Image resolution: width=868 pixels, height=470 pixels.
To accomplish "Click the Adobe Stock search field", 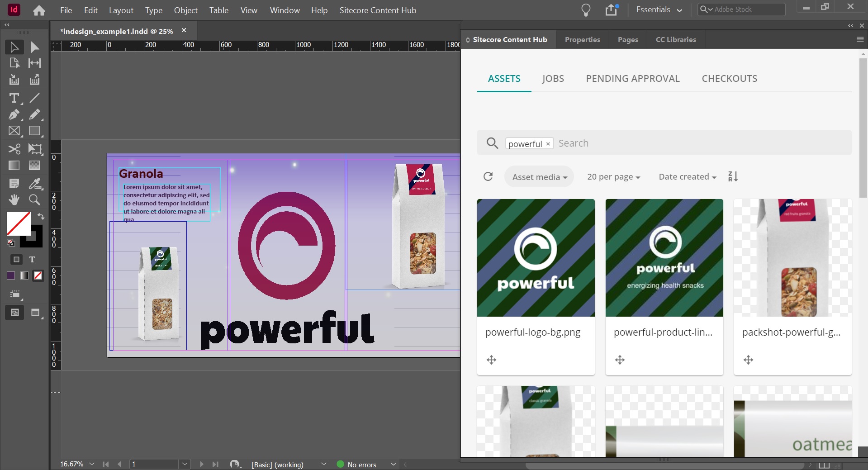I will 742,9.
